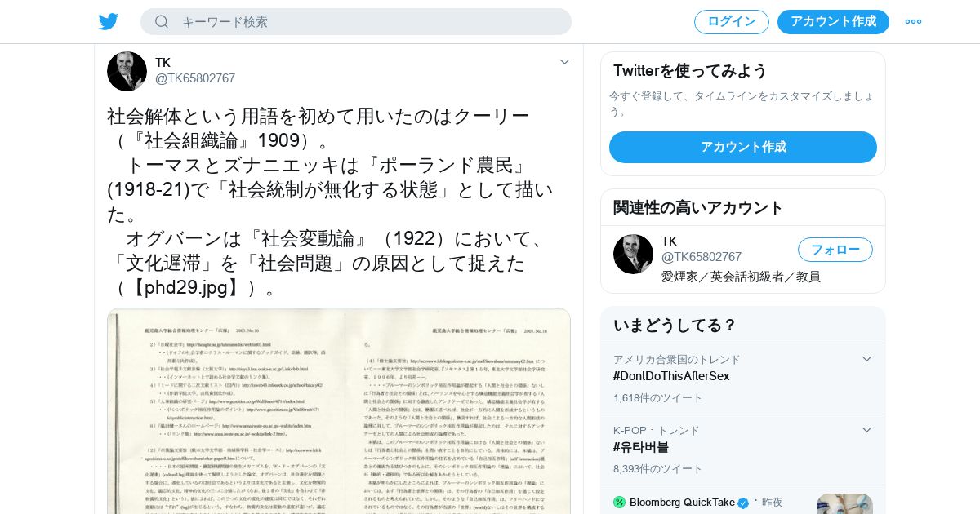
Task: Click the Twitter bird logo
Action: [x=109, y=22]
